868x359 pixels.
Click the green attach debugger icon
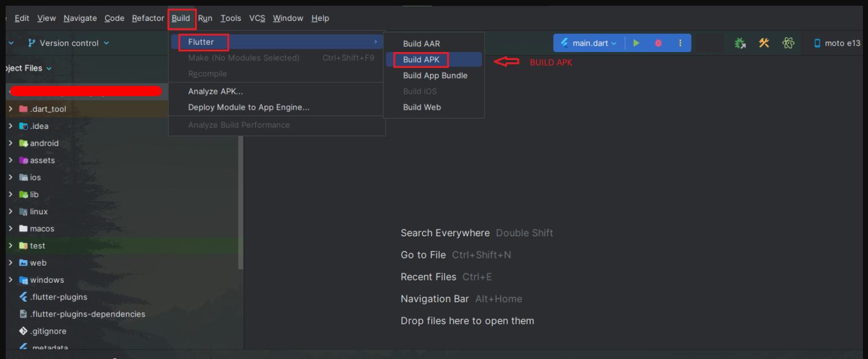740,43
